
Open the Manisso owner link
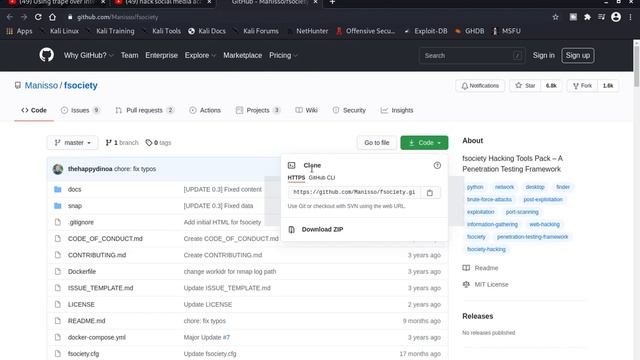click(41, 85)
